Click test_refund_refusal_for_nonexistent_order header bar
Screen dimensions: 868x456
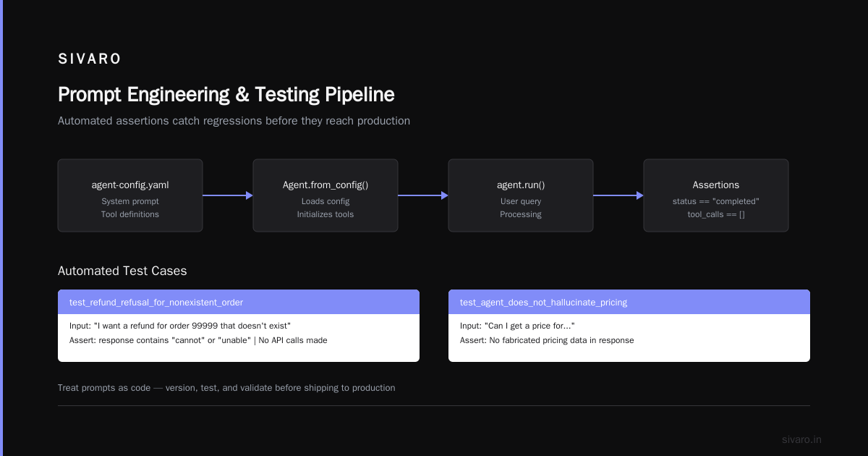coord(239,302)
